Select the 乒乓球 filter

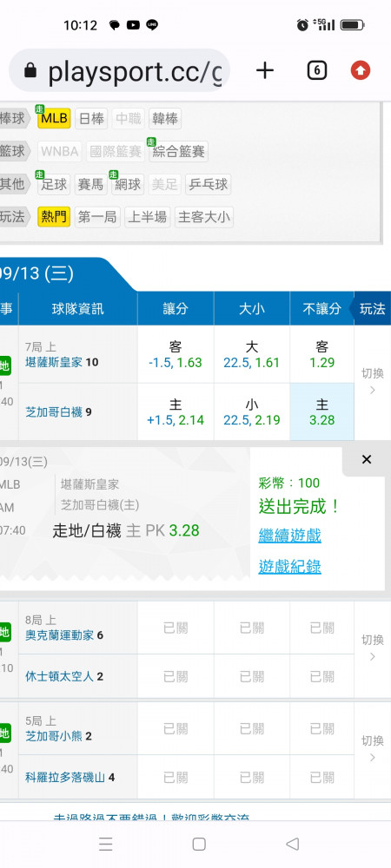(208, 184)
